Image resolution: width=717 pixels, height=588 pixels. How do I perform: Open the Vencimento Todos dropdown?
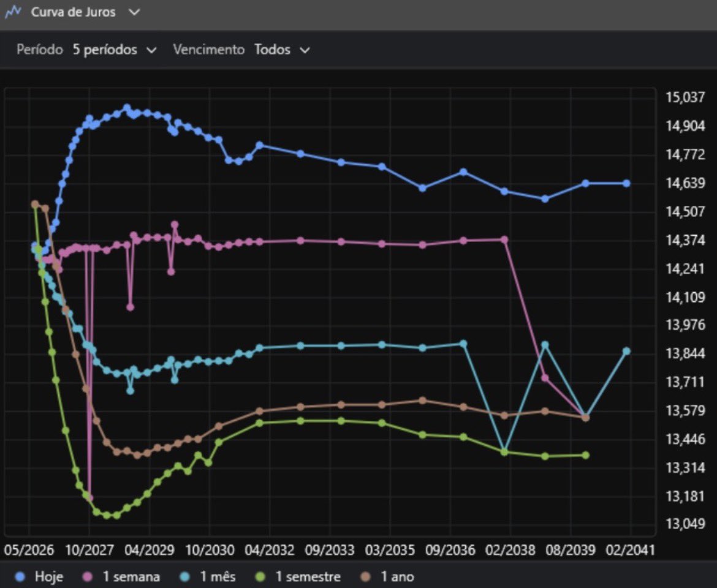[x=282, y=50]
